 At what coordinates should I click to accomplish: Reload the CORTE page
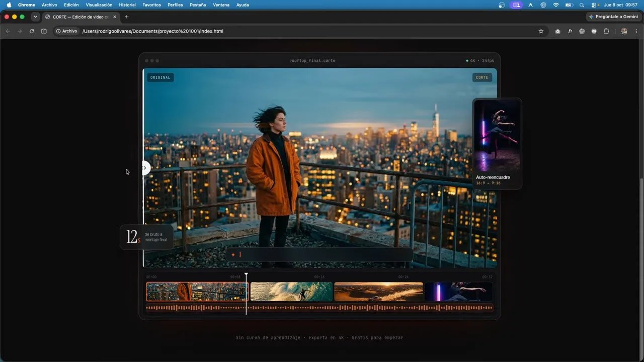32,31
